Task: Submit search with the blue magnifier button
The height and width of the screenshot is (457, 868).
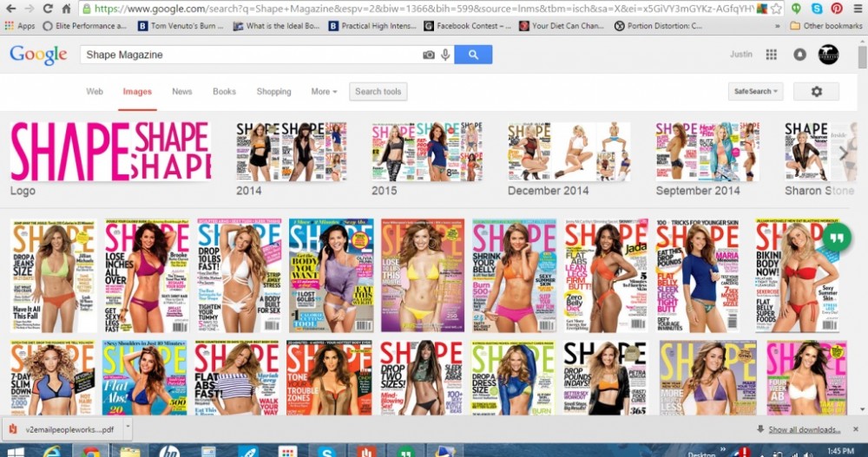Action: (x=473, y=55)
